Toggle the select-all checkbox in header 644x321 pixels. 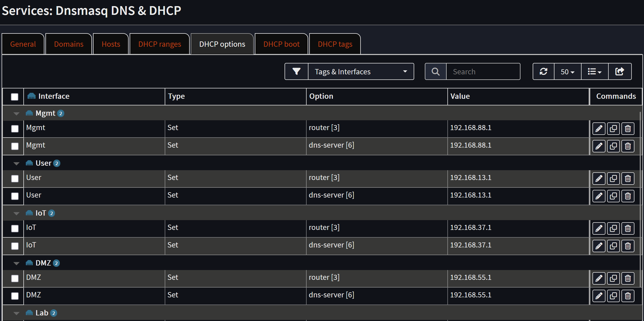coord(15,97)
